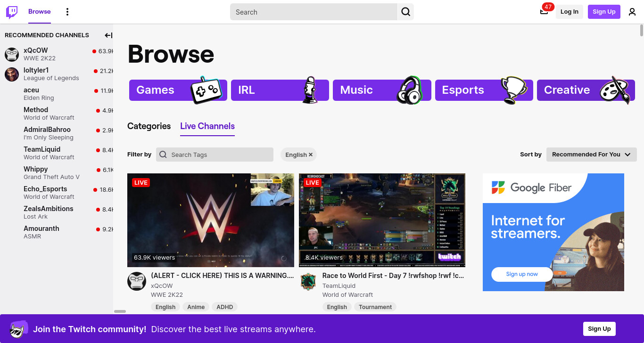Viewport: 644px width, 343px height.
Task: Click the Search Tags filter field
Action: pyautogui.click(x=215, y=155)
